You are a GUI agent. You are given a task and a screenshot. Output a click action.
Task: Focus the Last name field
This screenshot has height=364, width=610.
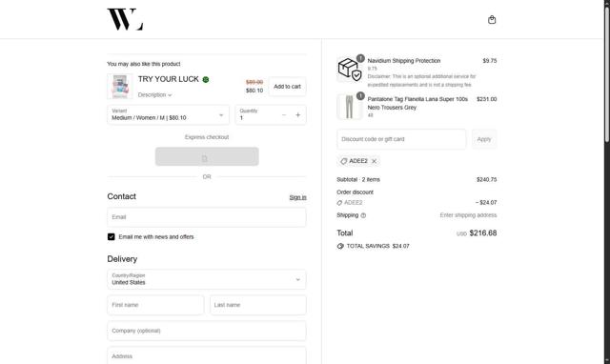point(258,305)
